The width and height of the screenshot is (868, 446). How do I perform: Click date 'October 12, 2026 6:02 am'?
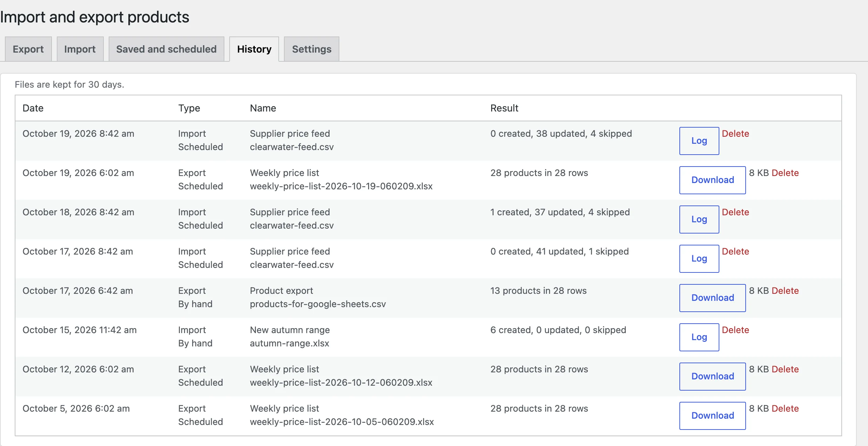(x=78, y=369)
